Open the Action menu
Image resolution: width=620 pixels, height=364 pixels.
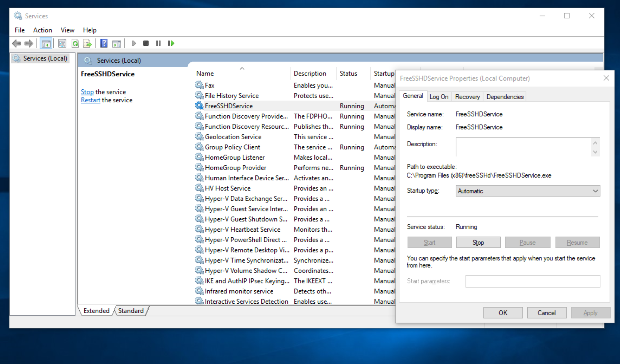coord(43,30)
